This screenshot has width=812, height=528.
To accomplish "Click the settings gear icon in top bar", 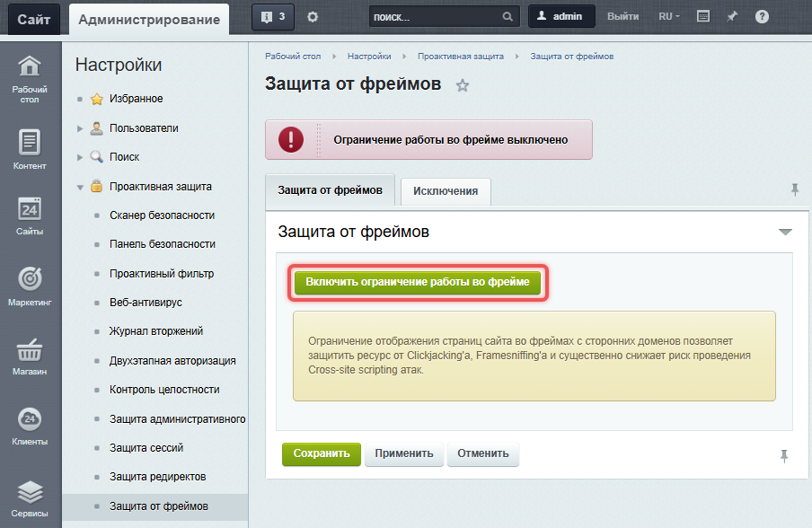I will [x=313, y=17].
